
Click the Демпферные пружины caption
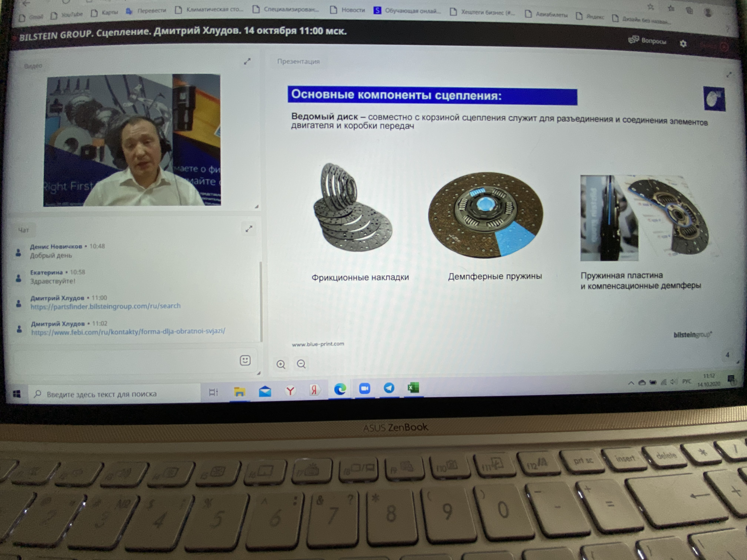click(x=495, y=276)
